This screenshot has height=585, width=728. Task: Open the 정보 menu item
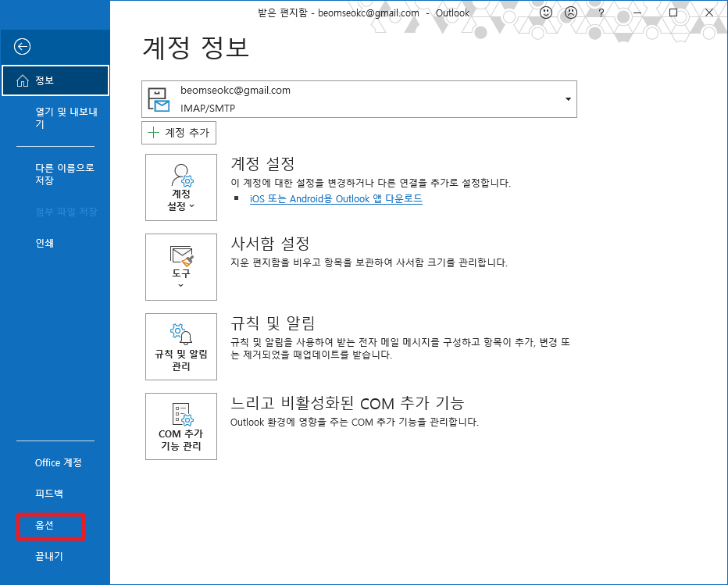coord(55,80)
